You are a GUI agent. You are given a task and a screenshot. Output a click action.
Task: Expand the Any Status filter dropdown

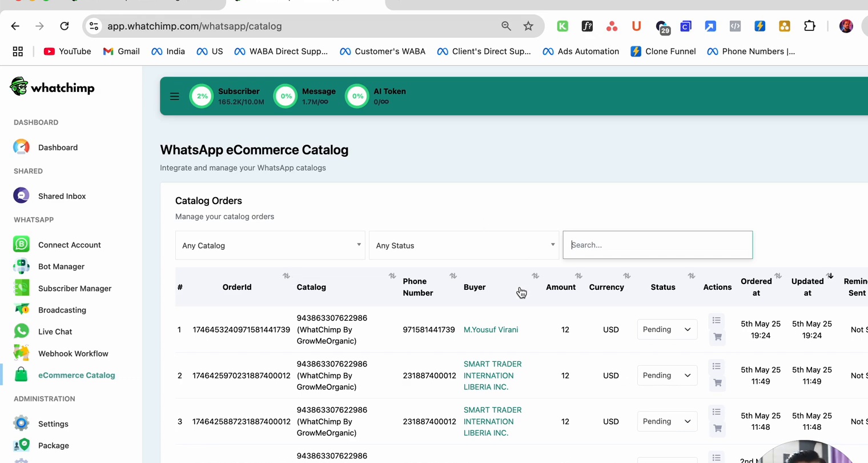tap(464, 245)
